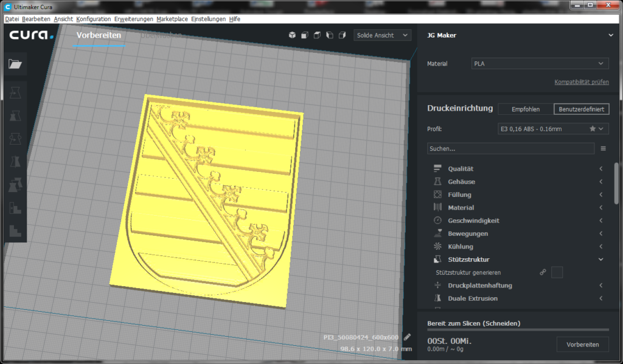Screen dimensions: 623x364
Task: Expand the Geschwindigkeit settings category
Action: (x=600, y=221)
